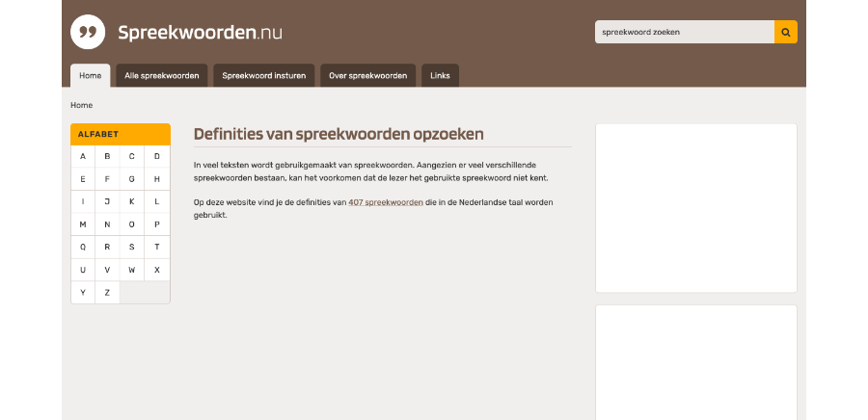Select letter I in the alphabet grid
Image resolution: width=868 pixels, height=420 pixels.
tap(83, 201)
